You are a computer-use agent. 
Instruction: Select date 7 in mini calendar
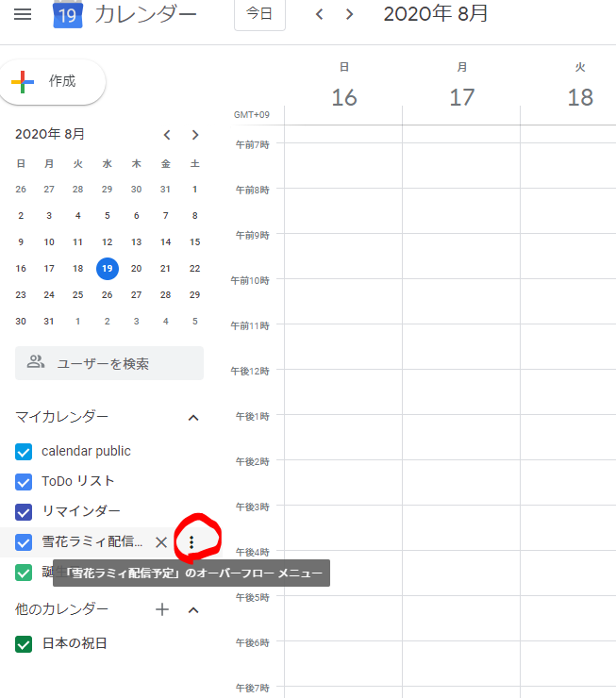tap(166, 216)
